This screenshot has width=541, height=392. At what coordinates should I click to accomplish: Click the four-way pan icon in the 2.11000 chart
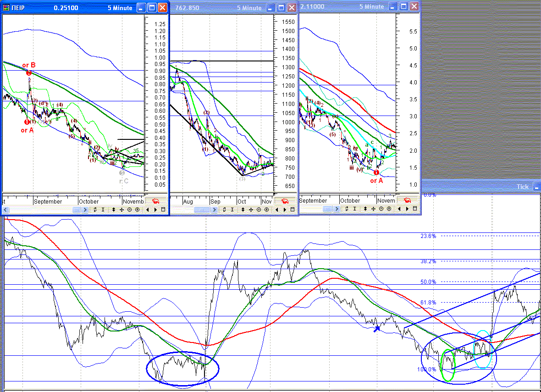coord(373,209)
